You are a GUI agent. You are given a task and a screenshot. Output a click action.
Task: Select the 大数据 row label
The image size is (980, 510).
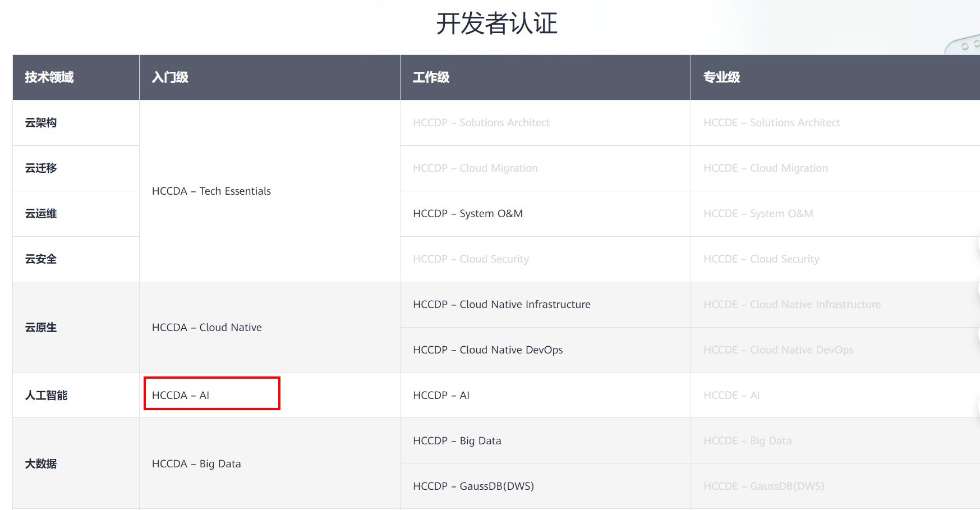(41, 464)
